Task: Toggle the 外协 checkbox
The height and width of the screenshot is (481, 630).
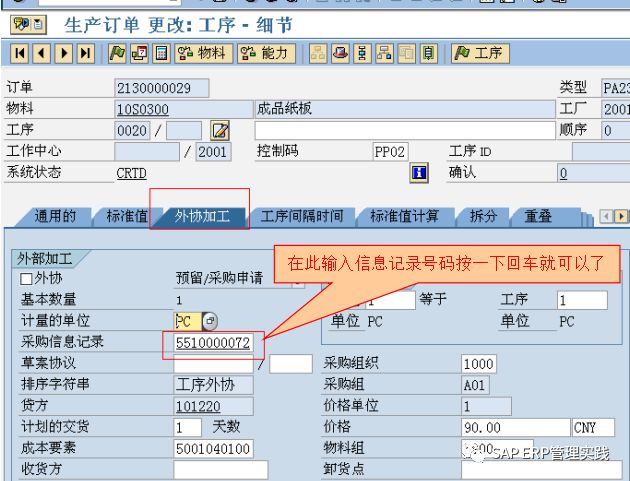Action: [x=26, y=279]
